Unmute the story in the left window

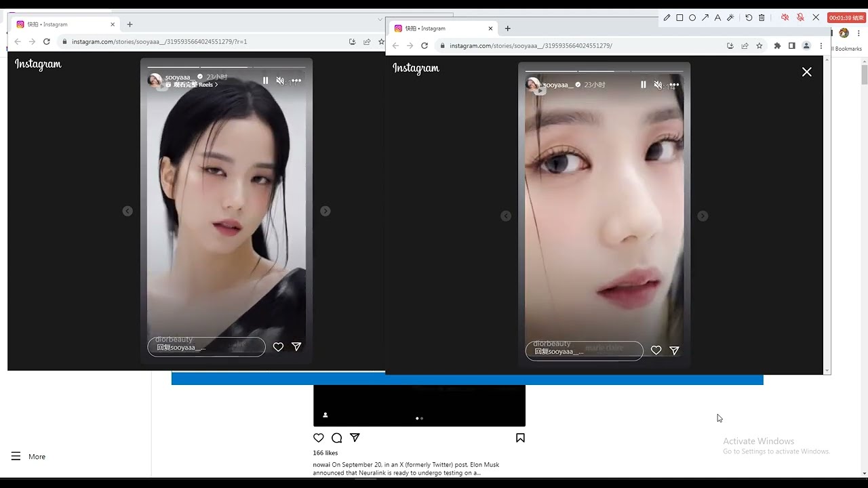280,81
